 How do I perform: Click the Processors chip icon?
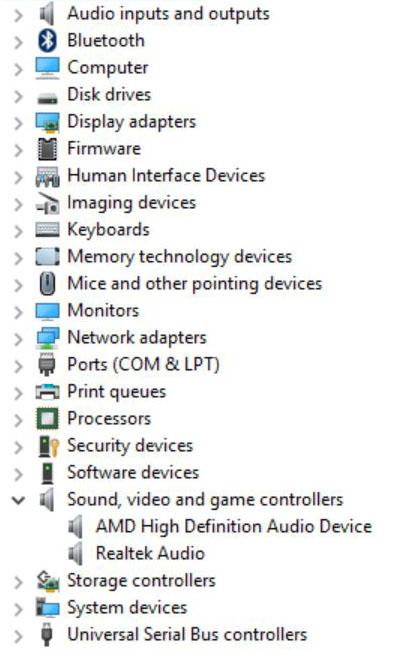pos(47,419)
